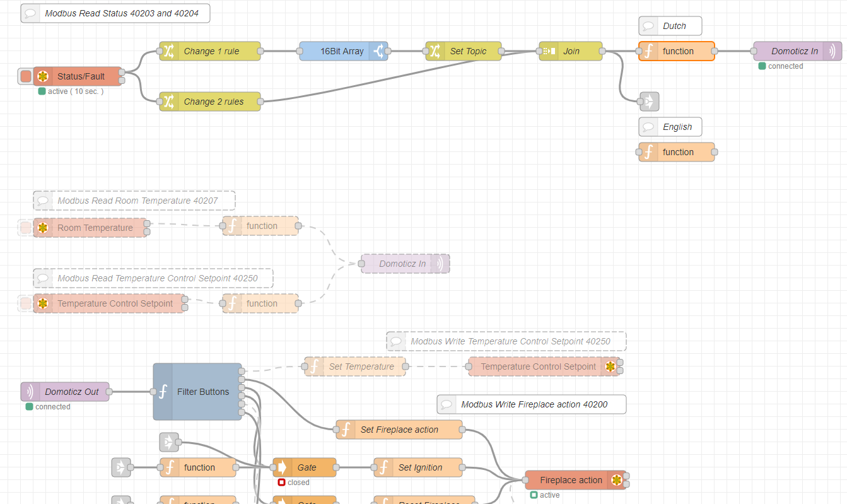Click the speech bubble icon on Dutch comment
The width and height of the screenshot is (847, 504).
pyautogui.click(x=648, y=26)
